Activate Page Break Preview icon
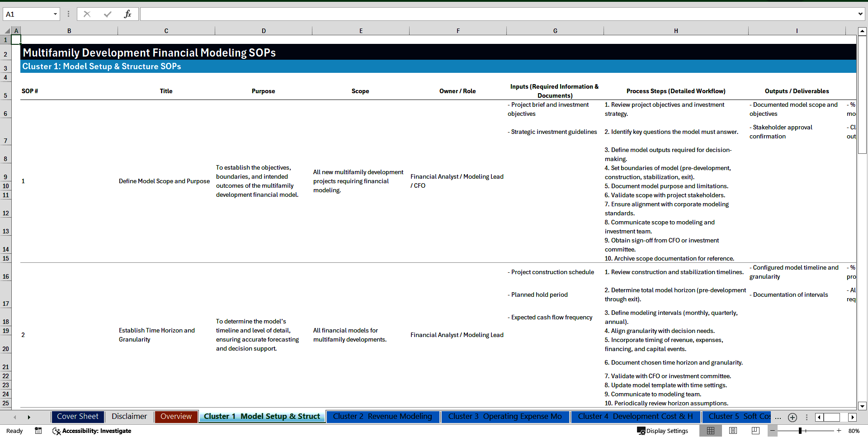This screenshot has width=868, height=437. point(755,431)
